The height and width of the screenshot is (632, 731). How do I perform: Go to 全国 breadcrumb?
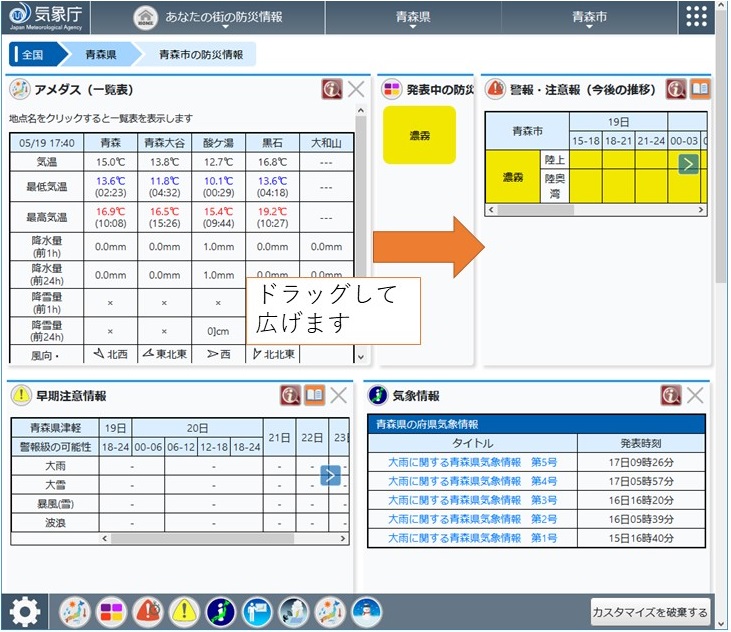[35, 55]
